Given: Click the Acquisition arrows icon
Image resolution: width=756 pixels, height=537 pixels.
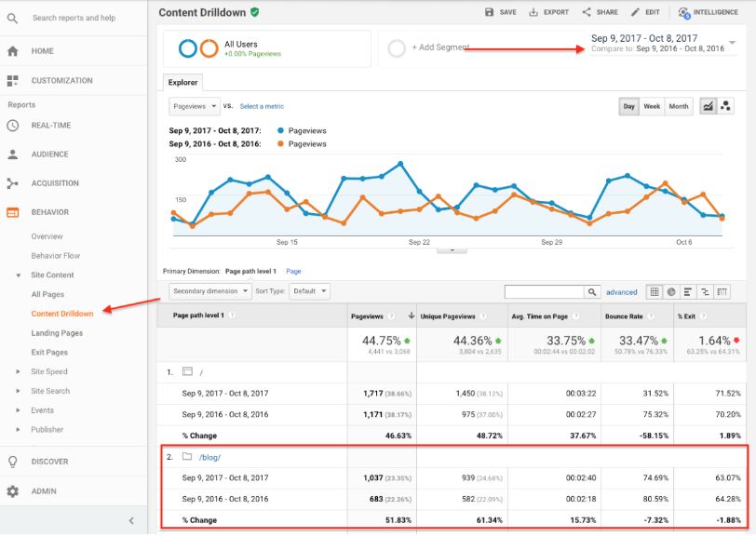Looking at the screenshot, I should [x=13, y=183].
